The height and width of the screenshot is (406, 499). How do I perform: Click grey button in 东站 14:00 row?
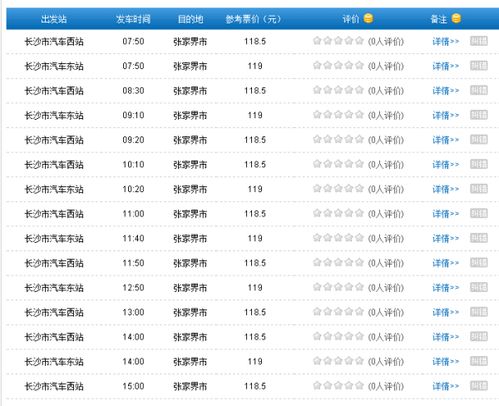pos(479,361)
